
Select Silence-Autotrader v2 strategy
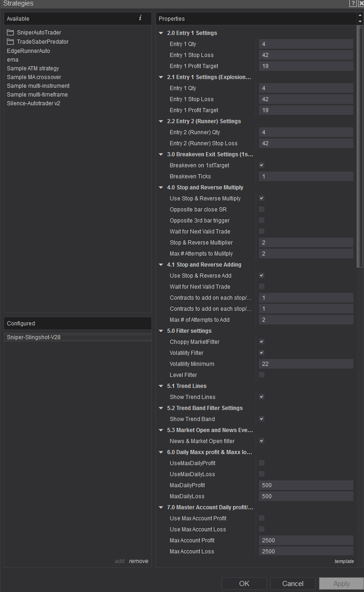coord(34,103)
